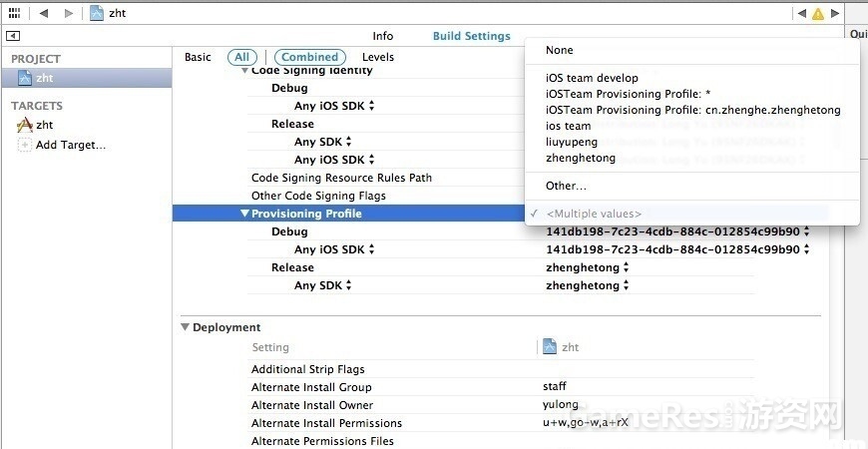The image size is (868, 449).
Task: Click the yellow warning issue icon
Action: coord(818,14)
